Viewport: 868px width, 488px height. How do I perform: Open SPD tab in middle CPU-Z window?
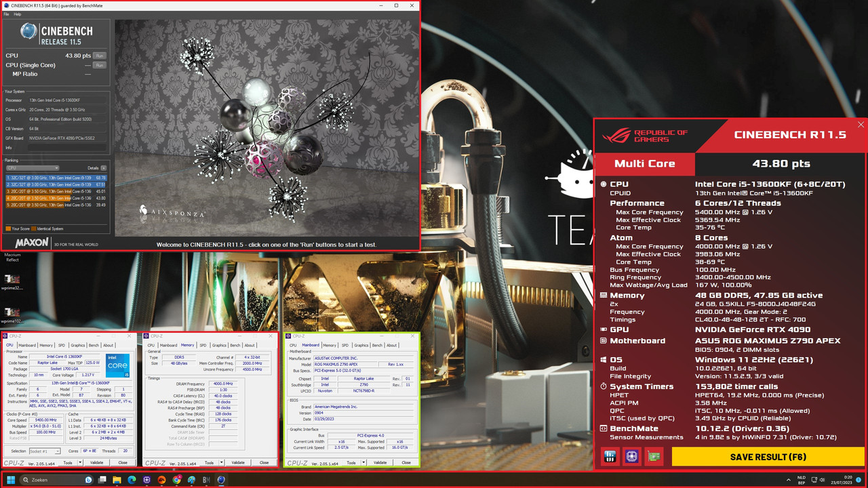[x=203, y=345]
